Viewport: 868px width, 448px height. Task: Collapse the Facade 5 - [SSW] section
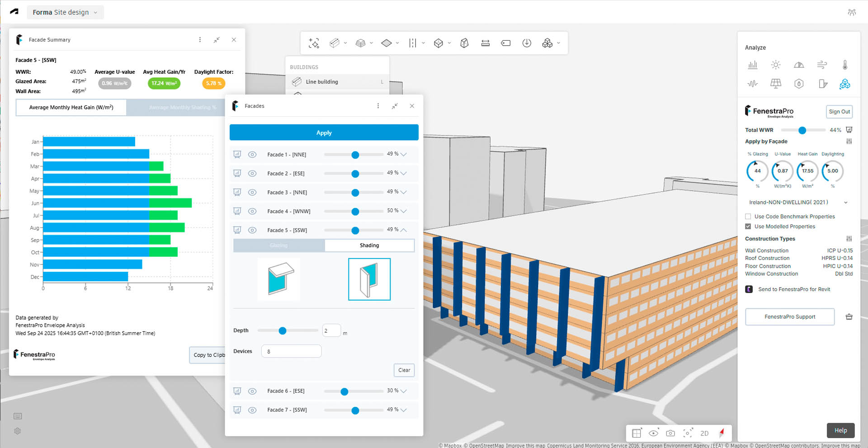pyautogui.click(x=404, y=230)
